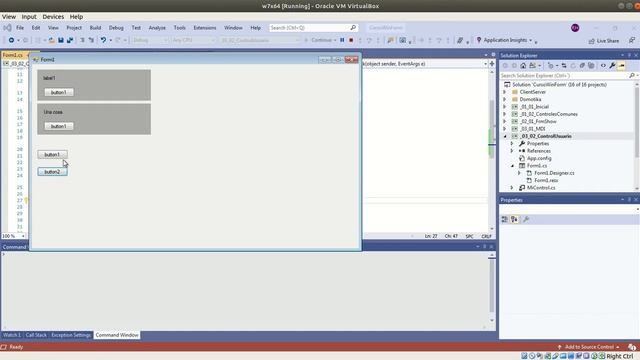
Task: Click the toolbar icon left of Application Insights
Action: [460, 40]
